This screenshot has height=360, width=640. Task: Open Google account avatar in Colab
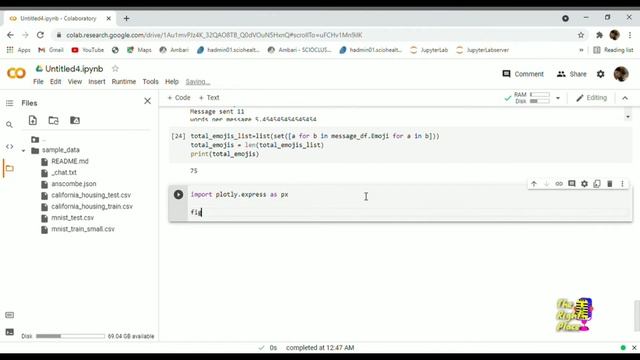[621, 74]
